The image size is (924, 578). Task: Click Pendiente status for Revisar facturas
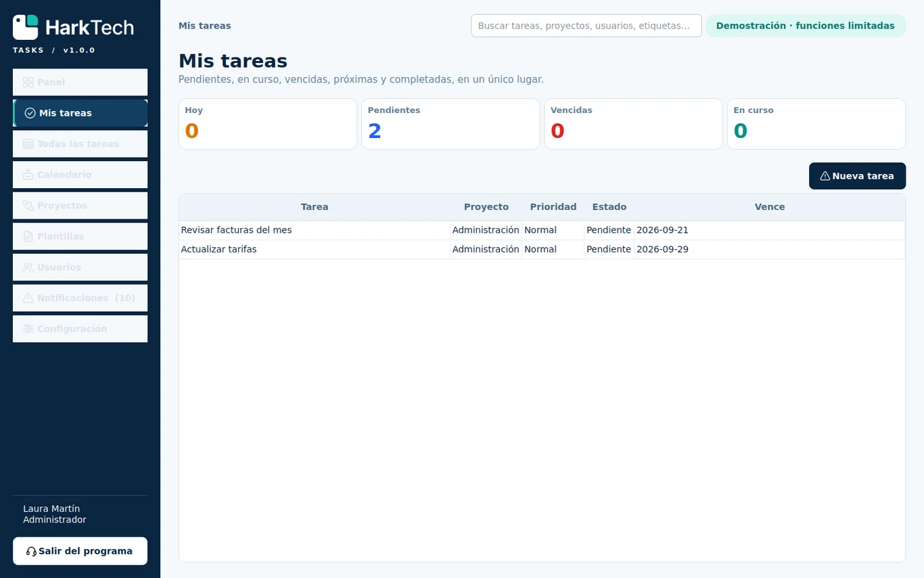609,230
